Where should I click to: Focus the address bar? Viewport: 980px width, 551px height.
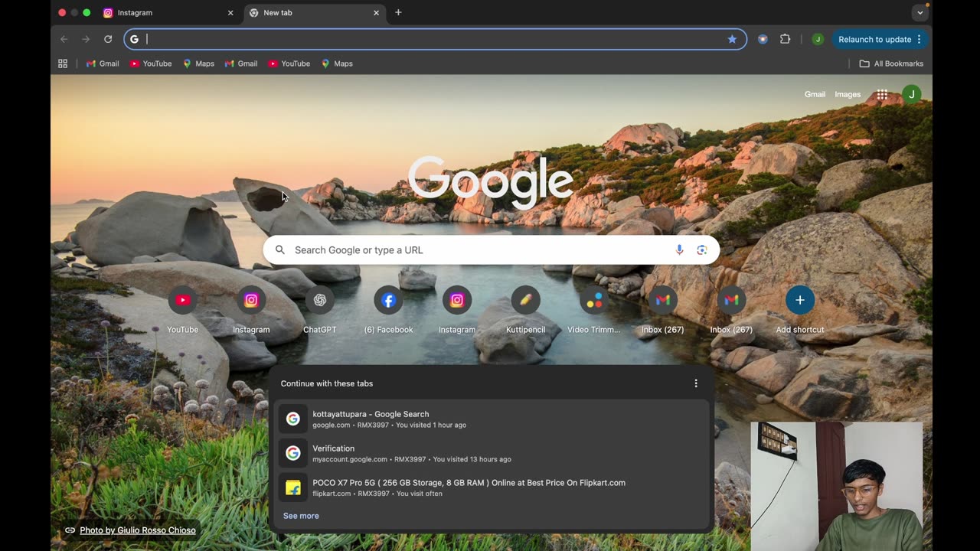(x=435, y=39)
